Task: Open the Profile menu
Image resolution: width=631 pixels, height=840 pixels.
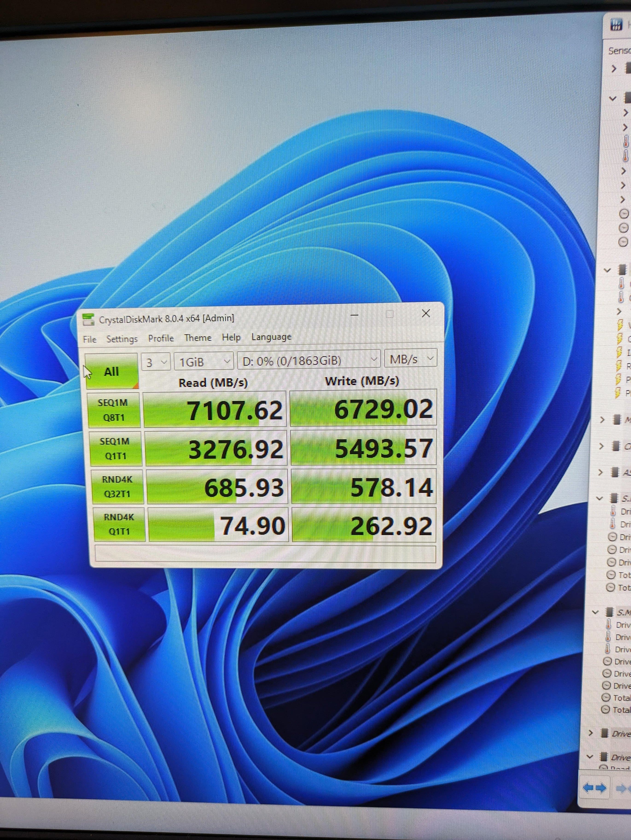Action: pos(161,338)
